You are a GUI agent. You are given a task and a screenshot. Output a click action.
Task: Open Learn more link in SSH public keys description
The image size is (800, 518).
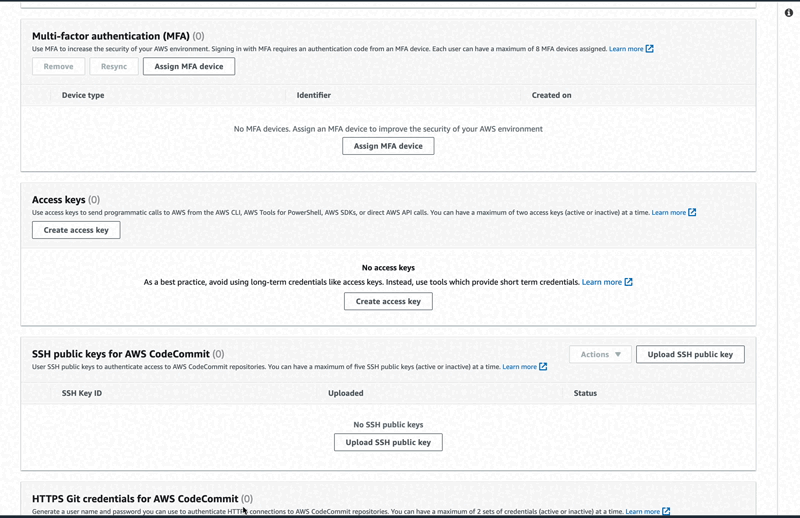click(x=519, y=366)
